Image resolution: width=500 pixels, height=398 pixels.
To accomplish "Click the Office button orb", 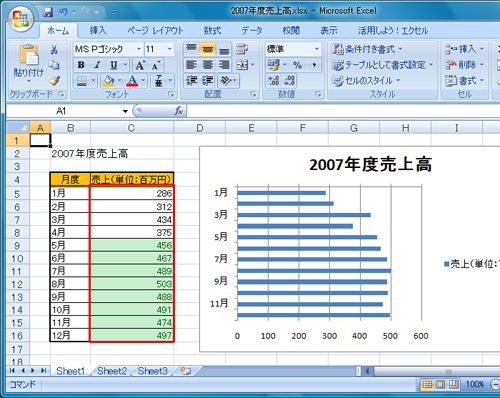I will click(21, 19).
